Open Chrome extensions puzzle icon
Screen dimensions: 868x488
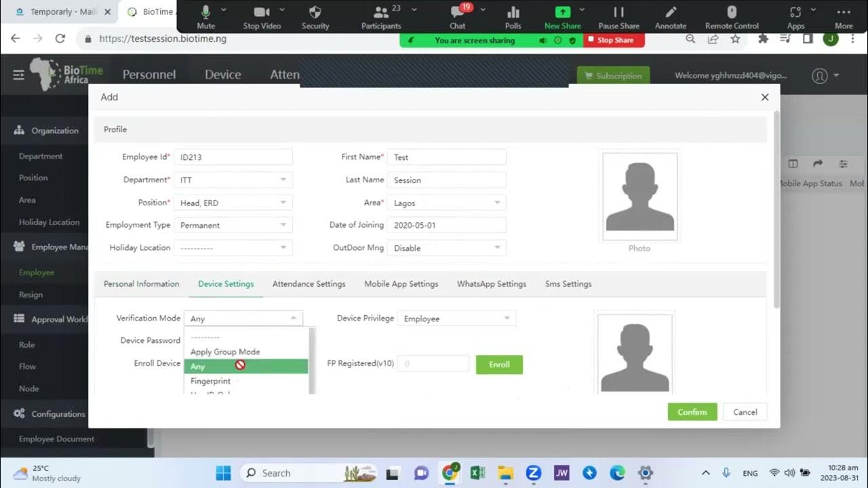pos(764,39)
